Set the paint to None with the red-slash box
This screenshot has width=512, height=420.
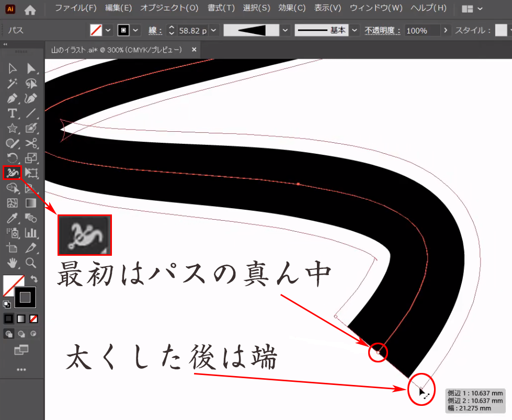(33, 319)
